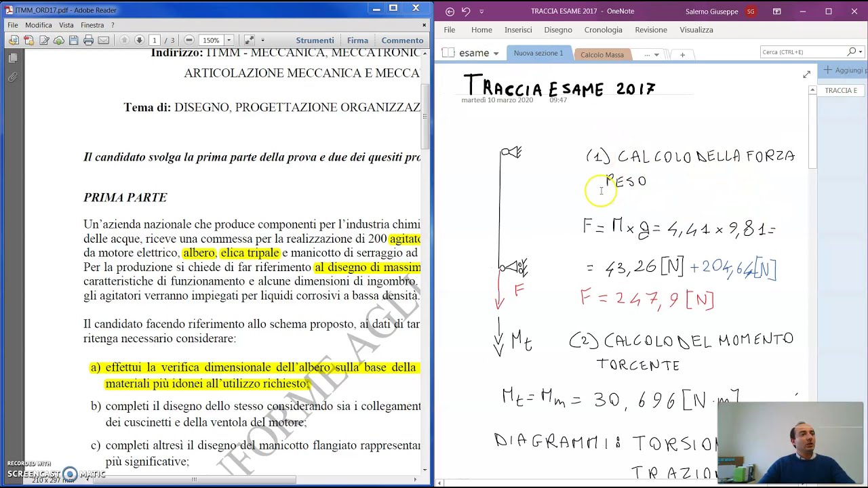This screenshot has height=488, width=868.
Task: Switch to the Revisione ribbon tab
Action: click(651, 30)
